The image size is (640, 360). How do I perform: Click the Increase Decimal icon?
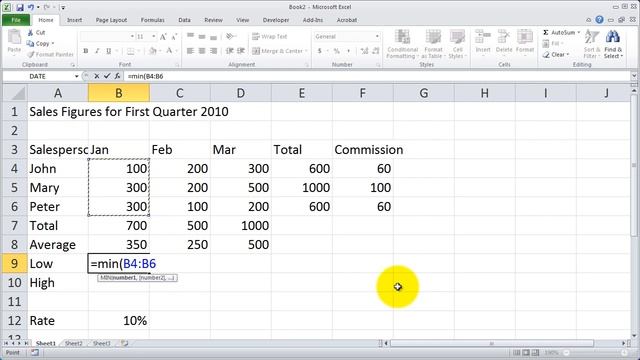point(364,51)
